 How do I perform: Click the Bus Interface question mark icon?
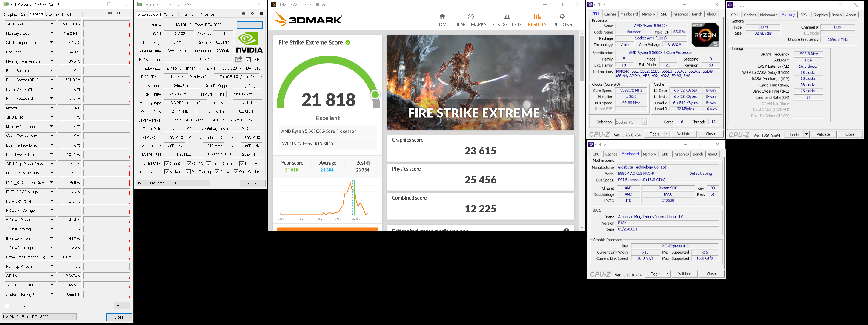[261, 76]
